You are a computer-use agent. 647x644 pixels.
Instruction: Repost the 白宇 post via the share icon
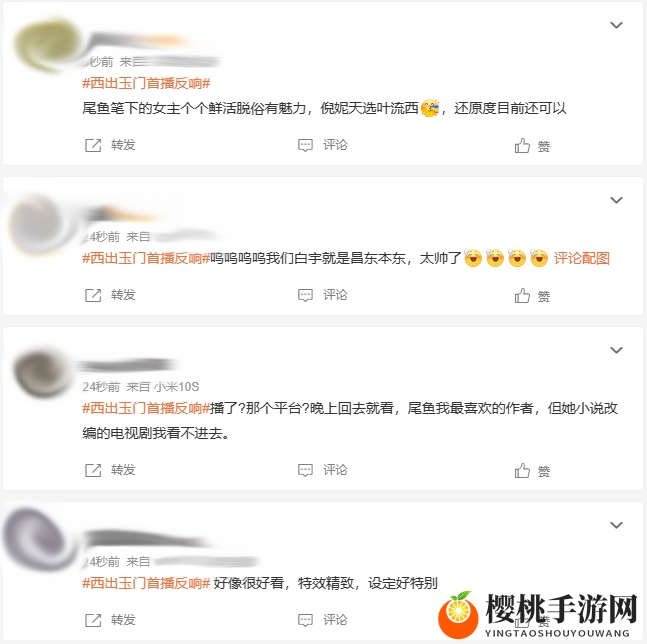(93, 295)
